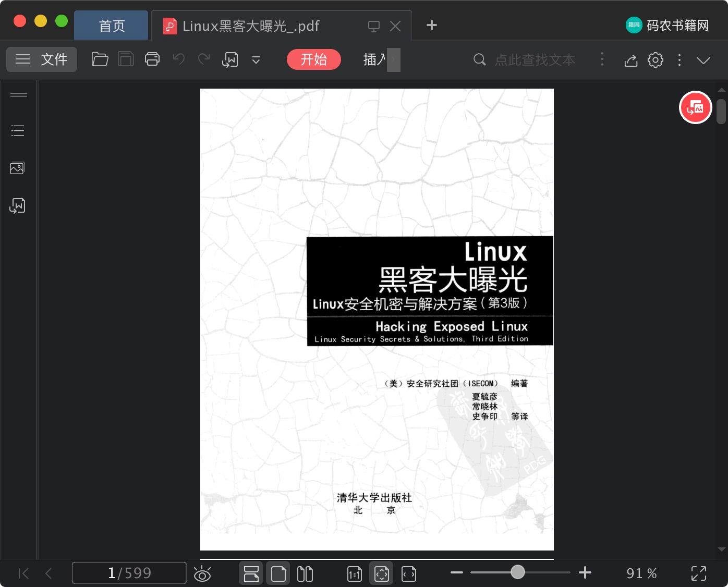Enter fullscreen mode
This screenshot has width=728, height=587.
pyautogui.click(x=699, y=573)
